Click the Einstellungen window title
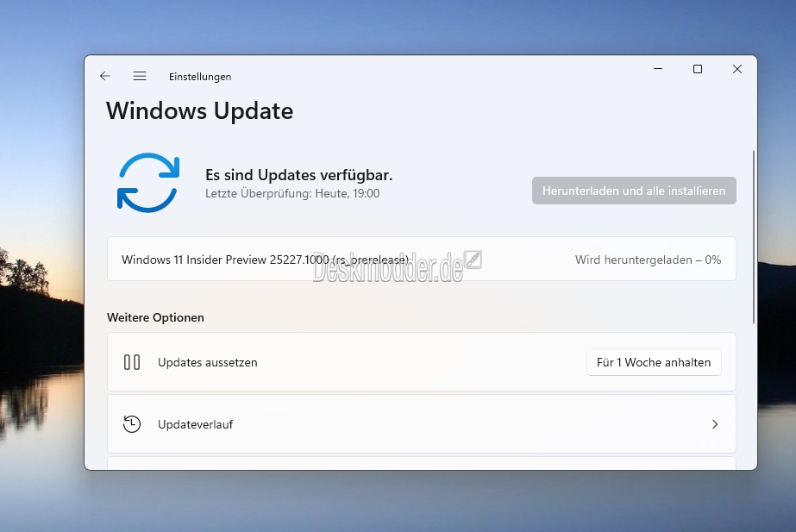Image resolution: width=796 pixels, height=532 pixels. [x=200, y=77]
